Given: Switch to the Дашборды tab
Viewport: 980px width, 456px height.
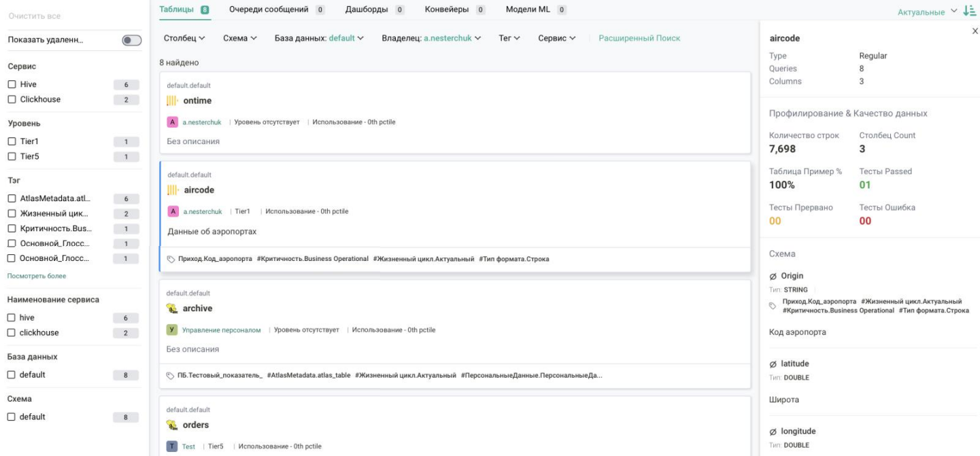Looking at the screenshot, I should tap(375, 10).
